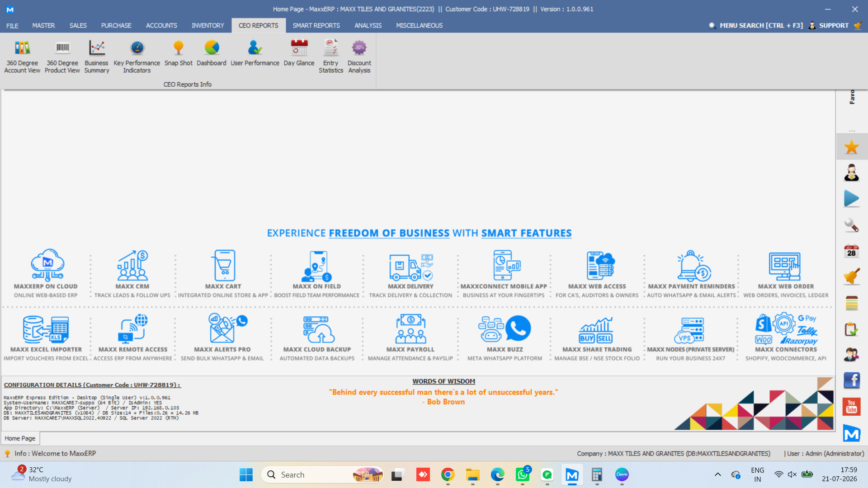Click the blue play arrow sidebar icon

(x=851, y=199)
